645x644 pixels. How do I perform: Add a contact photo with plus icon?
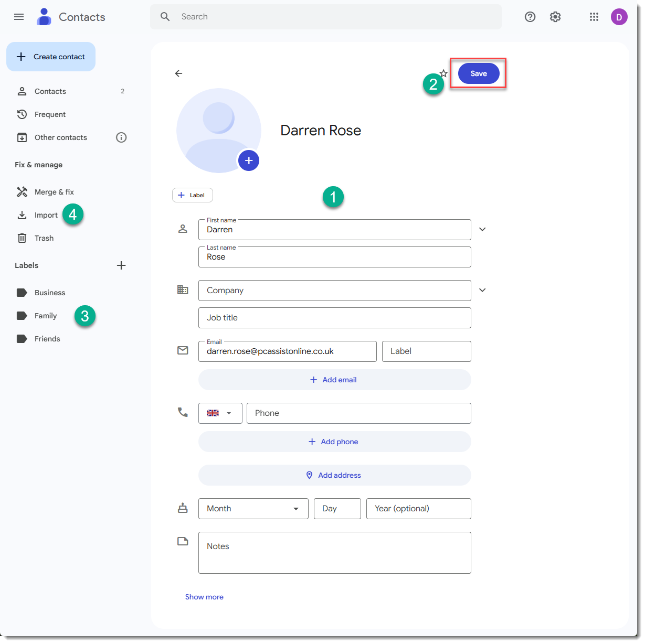point(249,160)
